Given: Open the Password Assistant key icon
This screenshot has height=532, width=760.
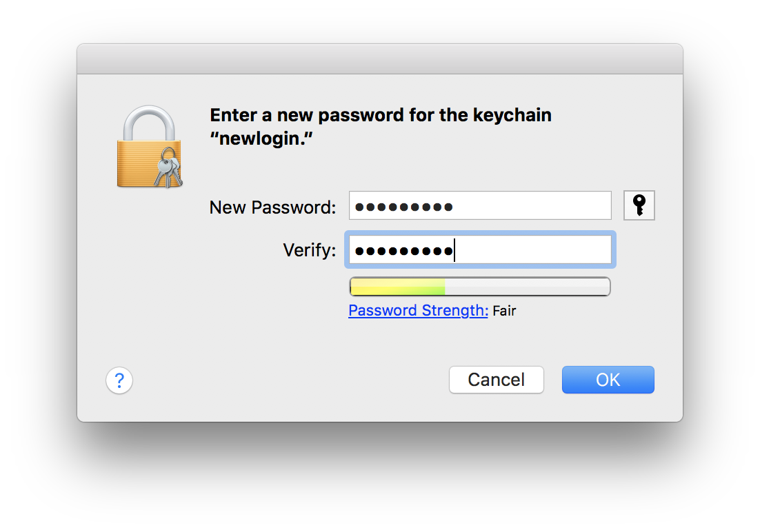Looking at the screenshot, I should 639,205.
